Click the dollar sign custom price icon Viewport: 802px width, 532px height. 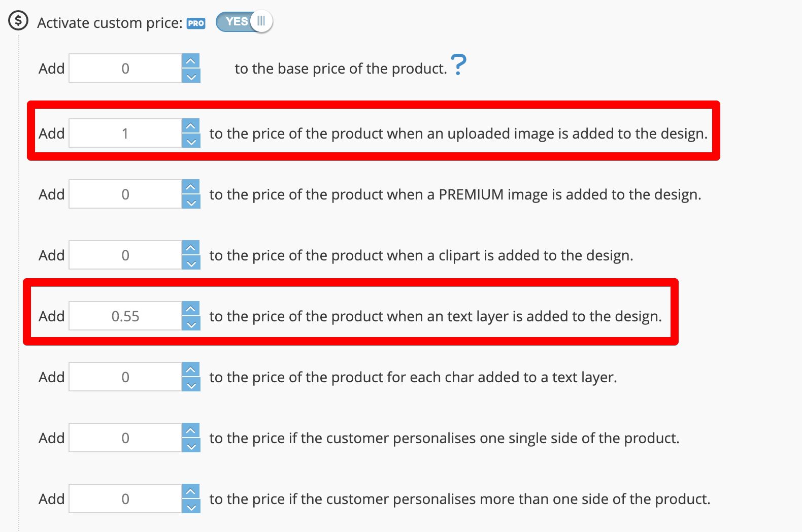coord(18,21)
